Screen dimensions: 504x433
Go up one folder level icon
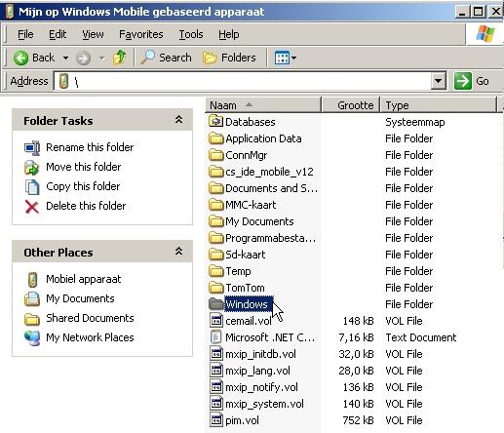tap(120, 58)
